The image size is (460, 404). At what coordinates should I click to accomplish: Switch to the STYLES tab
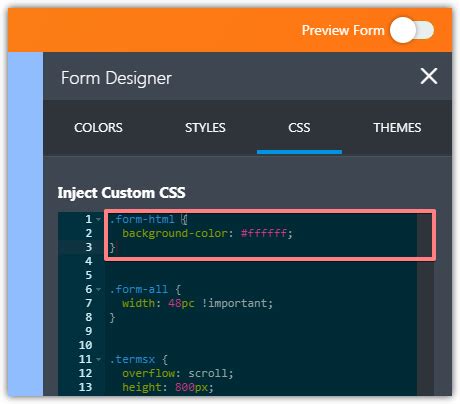pos(205,128)
